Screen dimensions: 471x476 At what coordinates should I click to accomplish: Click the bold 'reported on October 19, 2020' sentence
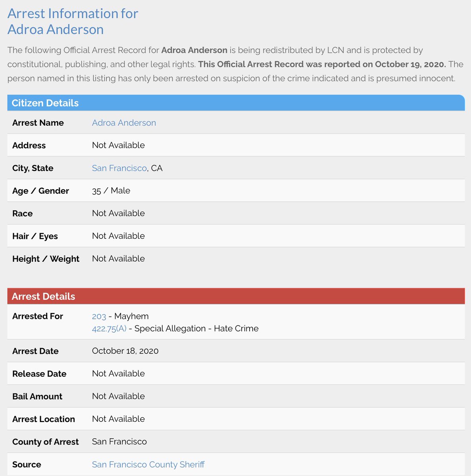[322, 64]
